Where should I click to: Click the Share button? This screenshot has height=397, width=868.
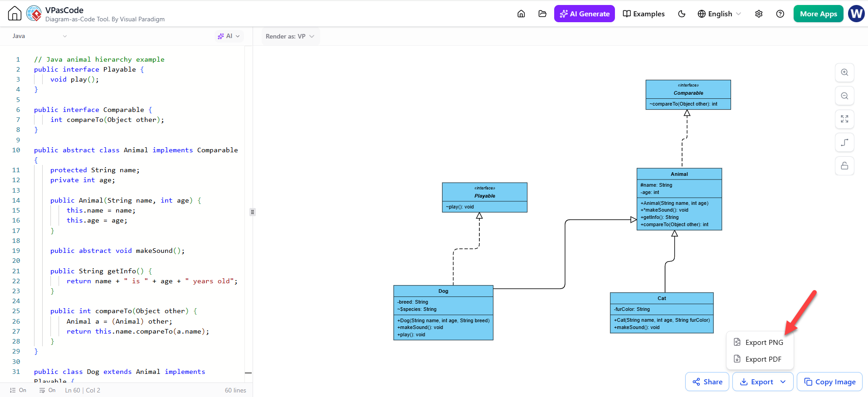(707, 382)
